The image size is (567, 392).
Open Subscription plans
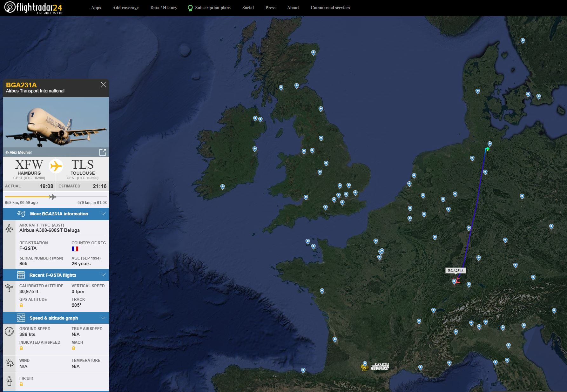pyautogui.click(x=213, y=8)
